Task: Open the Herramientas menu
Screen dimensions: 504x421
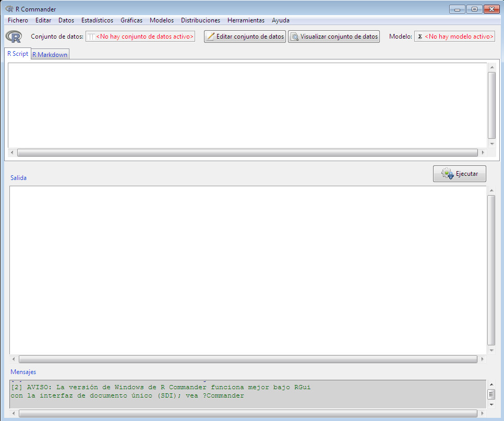Action: tap(246, 20)
